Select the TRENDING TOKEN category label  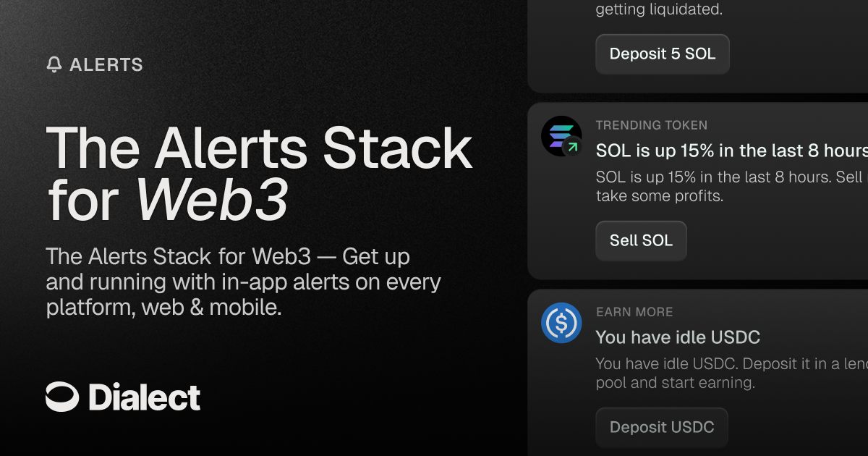coord(652,125)
